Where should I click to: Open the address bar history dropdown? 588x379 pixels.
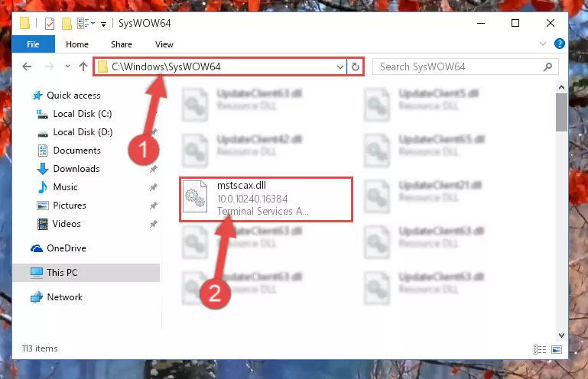coord(340,66)
